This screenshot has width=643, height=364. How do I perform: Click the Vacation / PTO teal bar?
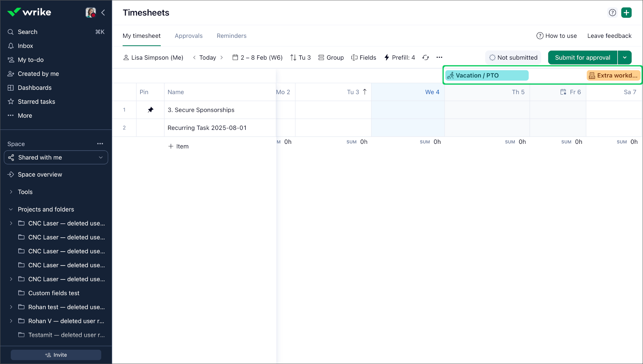click(x=487, y=75)
